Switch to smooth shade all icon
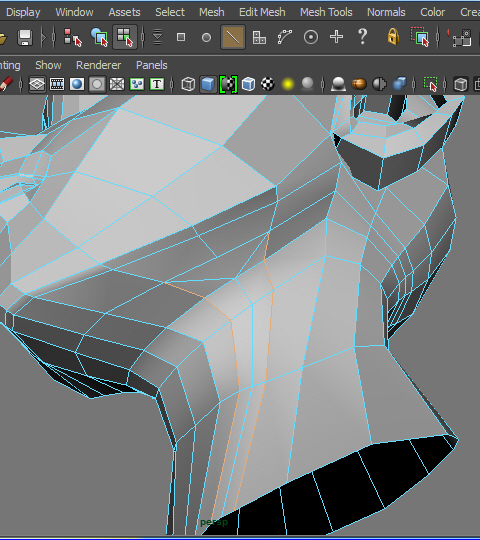 pyautogui.click(x=208, y=84)
